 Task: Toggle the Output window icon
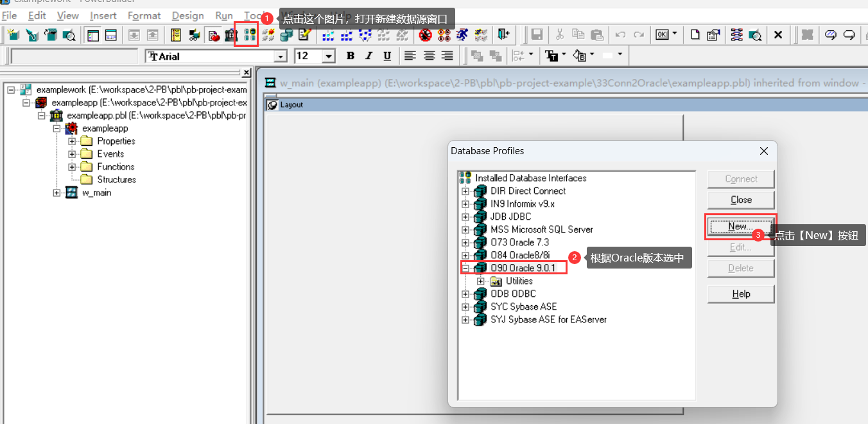(x=110, y=35)
